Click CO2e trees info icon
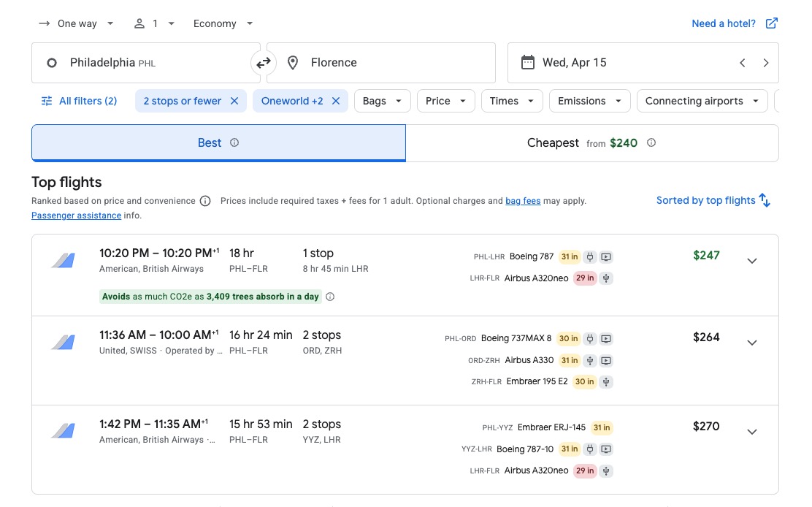 [x=330, y=297]
